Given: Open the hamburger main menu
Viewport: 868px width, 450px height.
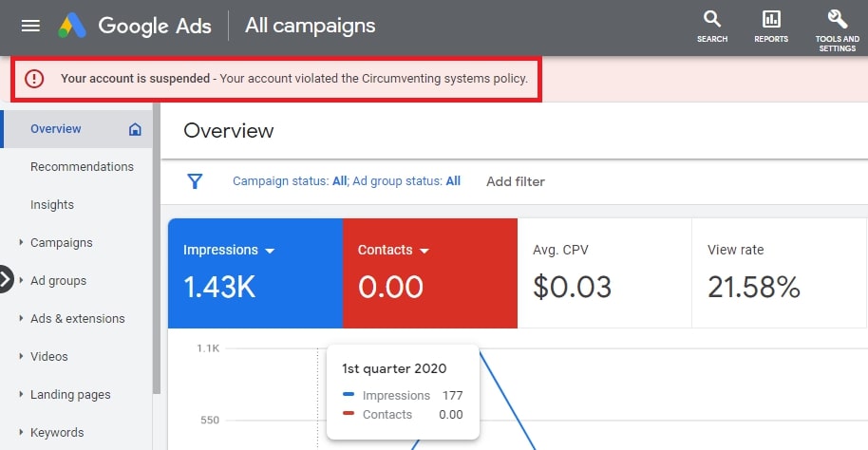Looking at the screenshot, I should tap(30, 26).
